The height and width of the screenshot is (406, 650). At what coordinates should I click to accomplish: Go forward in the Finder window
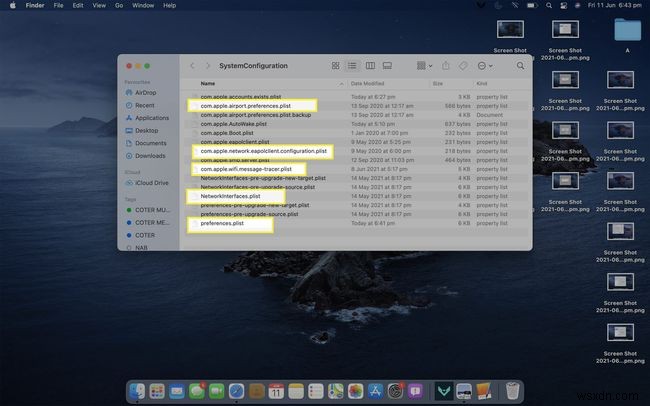(x=207, y=66)
